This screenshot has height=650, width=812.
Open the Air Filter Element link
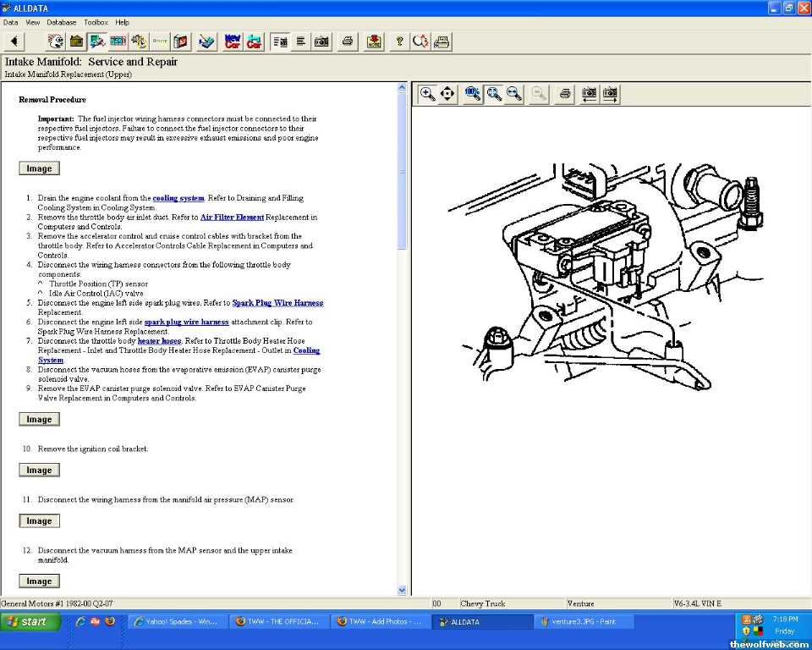click(232, 218)
